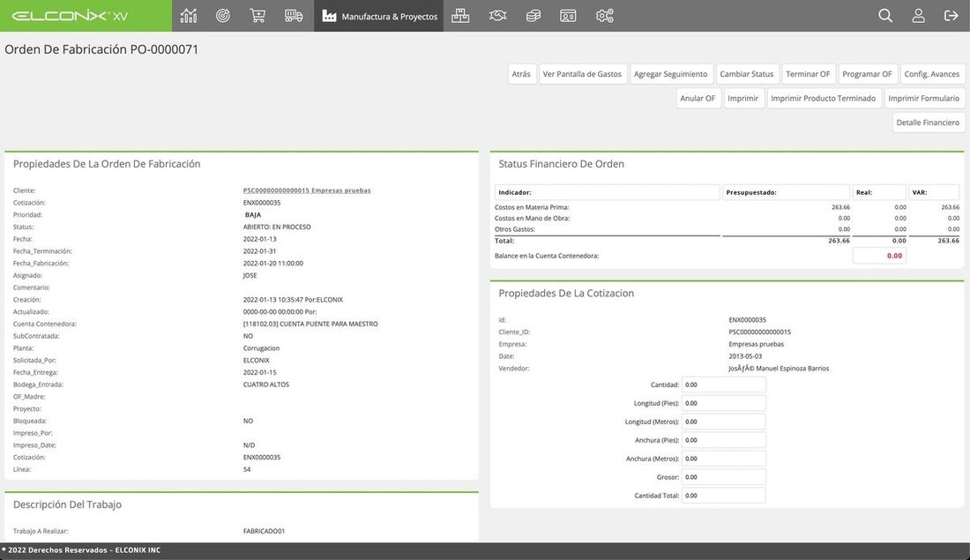The image size is (970, 560).
Task: Open the gears configuration module icon
Action: tap(604, 16)
